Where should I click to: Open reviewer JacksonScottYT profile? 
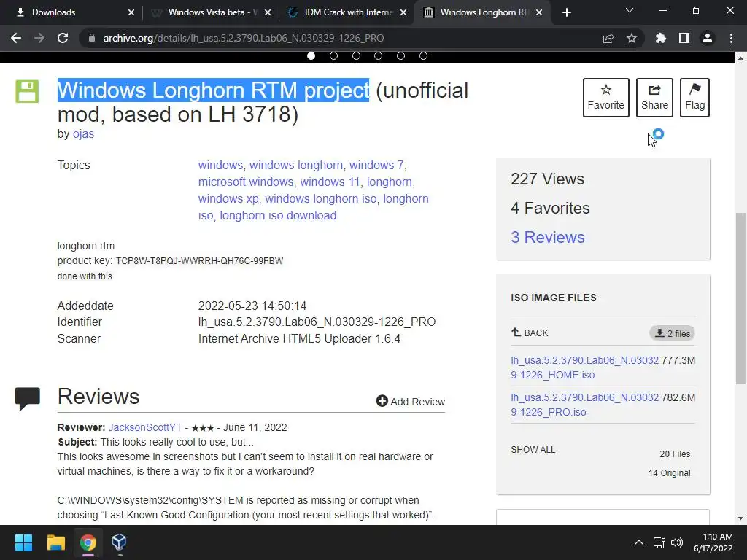coord(145,427)
